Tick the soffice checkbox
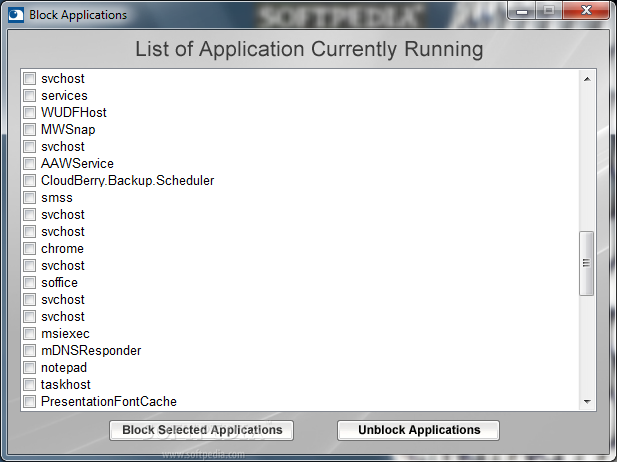This screenshot has width=617, height=462. (x=29, y=283)
